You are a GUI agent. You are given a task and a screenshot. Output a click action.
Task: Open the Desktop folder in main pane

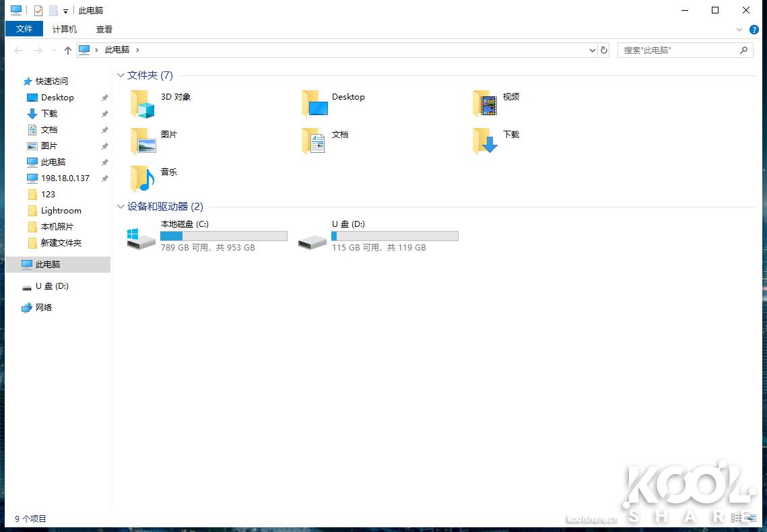(314, 104)
